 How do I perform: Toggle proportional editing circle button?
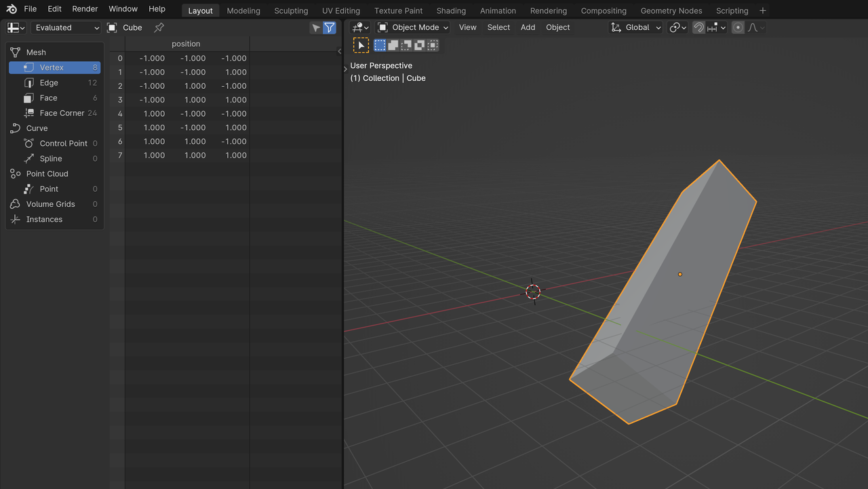point(738,28)
